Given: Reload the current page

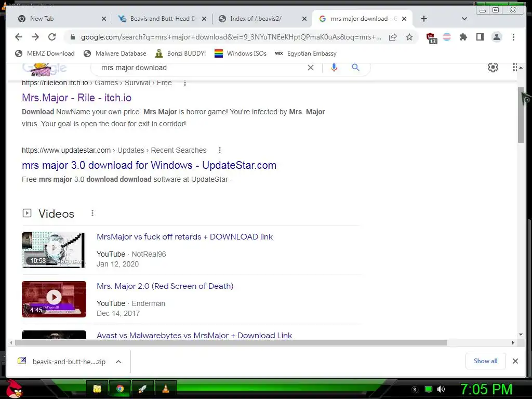Looking at the screenshot, I should 52,37.
